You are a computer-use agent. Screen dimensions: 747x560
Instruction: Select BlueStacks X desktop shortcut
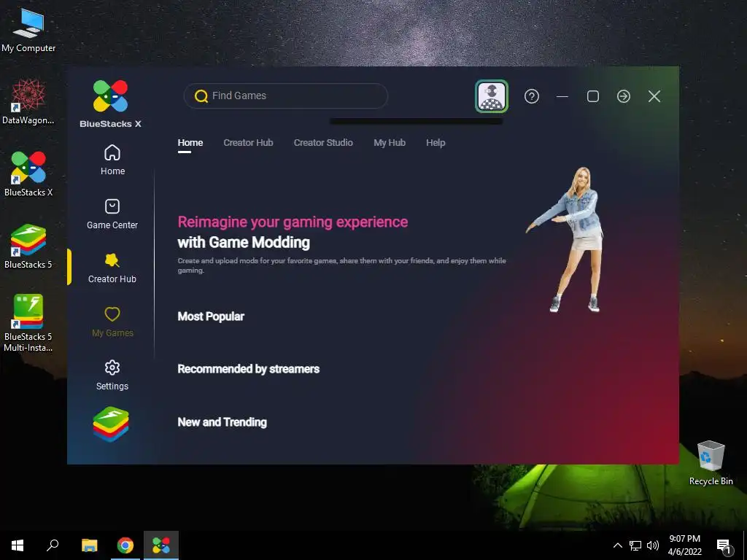coord(28,174)
